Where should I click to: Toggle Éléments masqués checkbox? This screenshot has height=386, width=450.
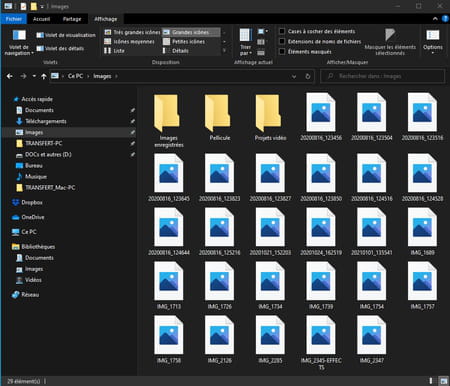pos(282,51)
